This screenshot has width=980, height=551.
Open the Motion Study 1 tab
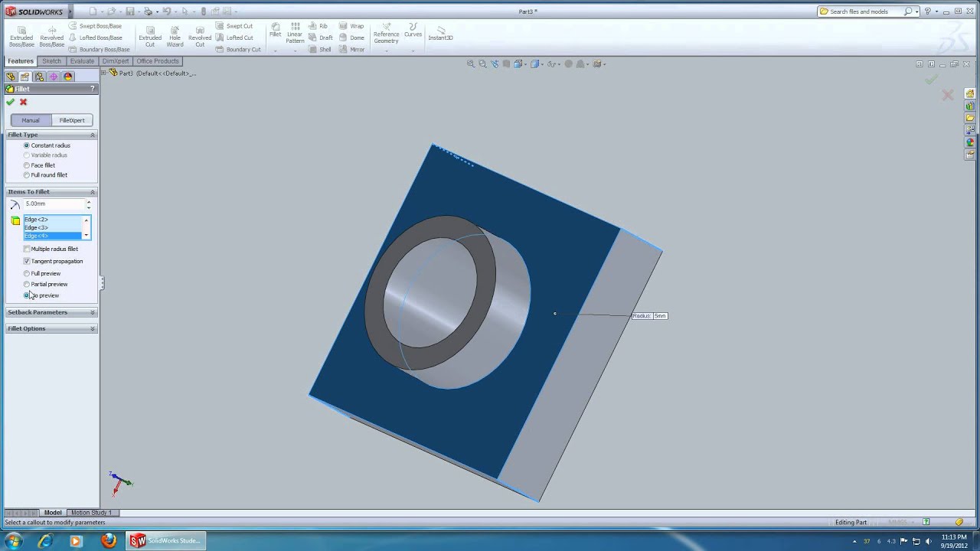tap(91, 513)
